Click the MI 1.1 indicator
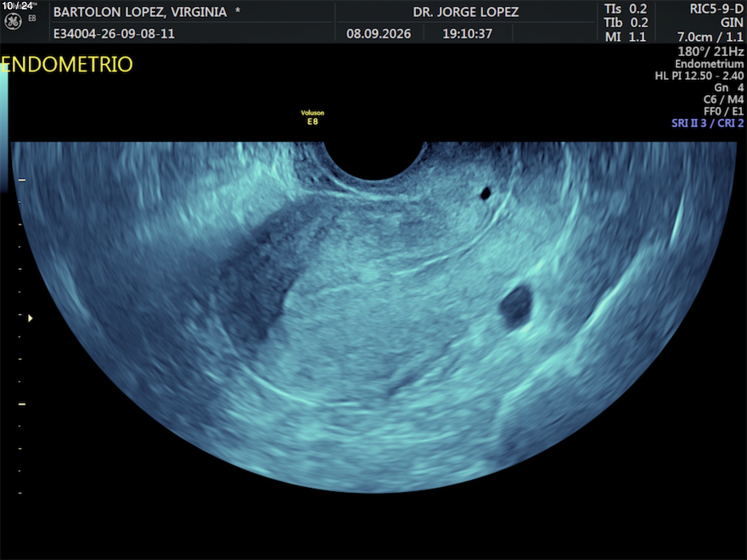The width and height of the screenshot is (747, 560). [626, 37]
